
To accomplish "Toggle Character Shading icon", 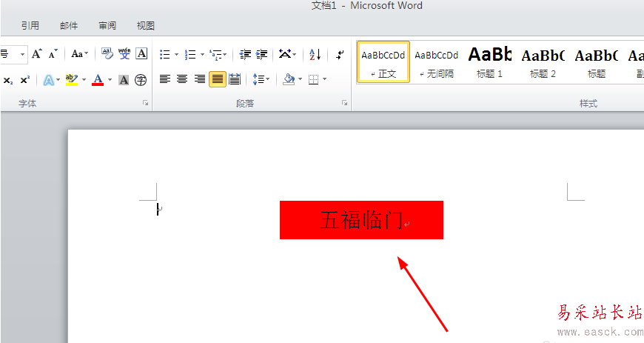I will 124,80.
